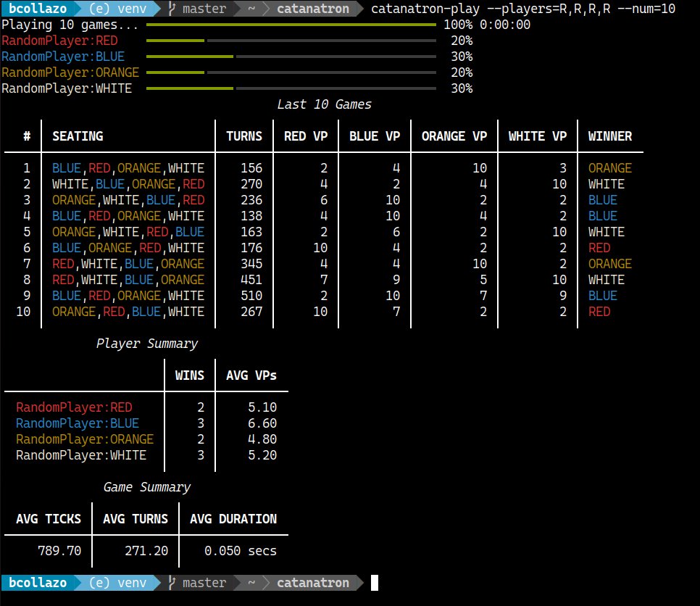Image resolution: width=700 pixels, height=606 pixels.
Task: Click turns value 345 in game 7
Action: tap(251, 264)
